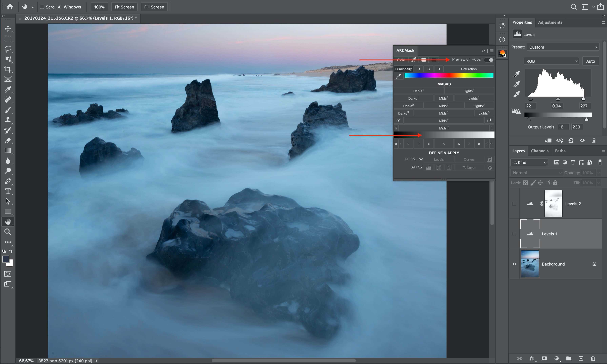Select the Frame tool
Image resolution: width=607 pixels, height=364 pixels.
8,79
